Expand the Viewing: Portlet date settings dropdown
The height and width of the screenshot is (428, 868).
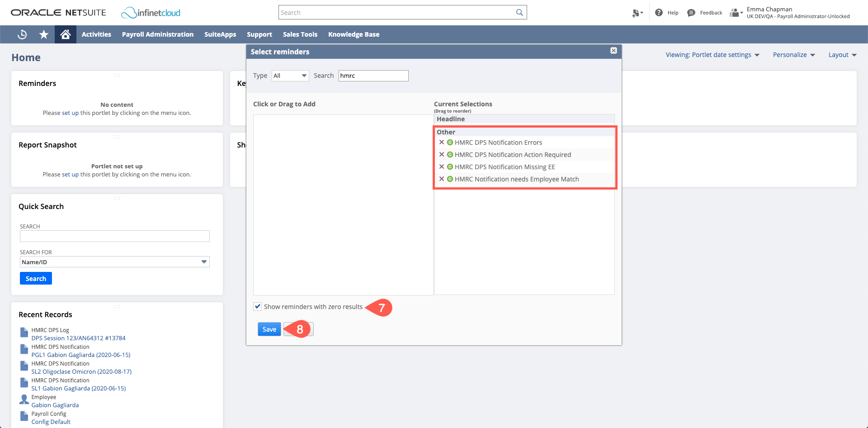tap(712, 55)
